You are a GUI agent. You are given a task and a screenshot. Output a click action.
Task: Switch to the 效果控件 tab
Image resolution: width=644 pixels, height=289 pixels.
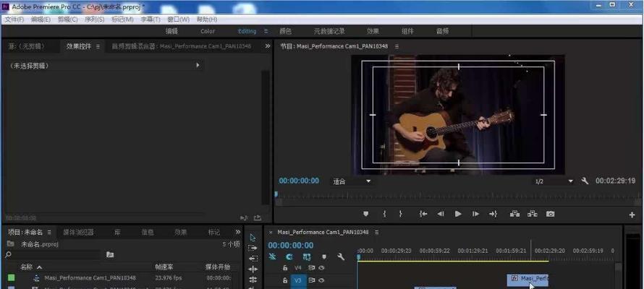[79, 46]
